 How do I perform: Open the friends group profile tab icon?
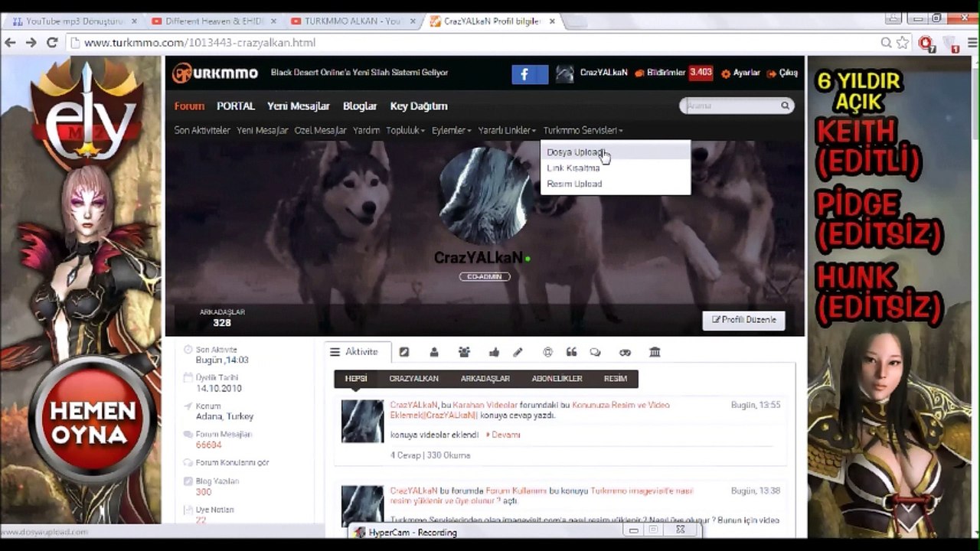tap(464, 352)
